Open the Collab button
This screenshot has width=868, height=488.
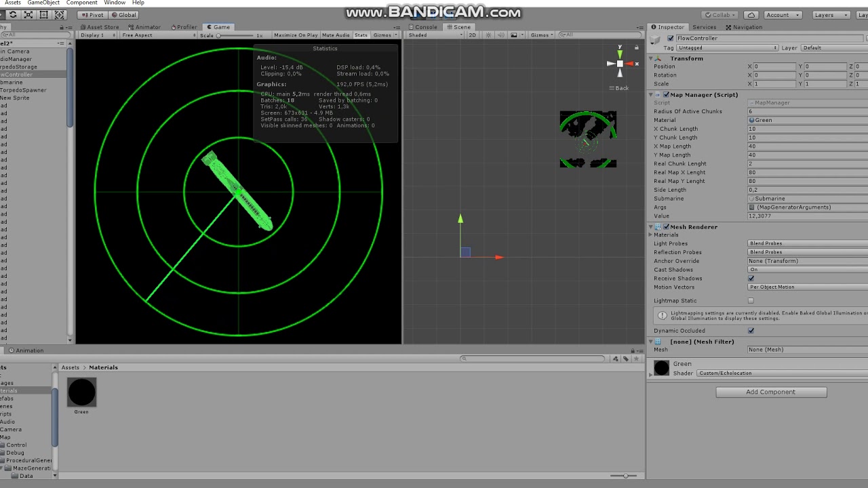(719, 15)
